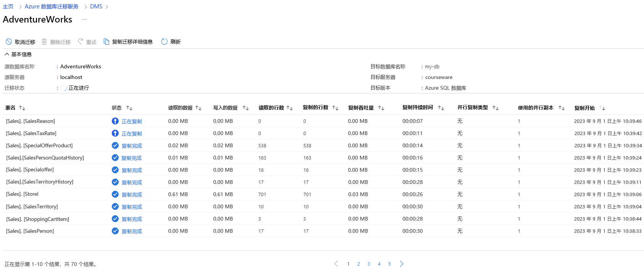Sort by 使用的并行副本 column arrows
Image resolution: width=644 pixels, height=274 pixels.
pyautogui.click(x=562, y=108)
